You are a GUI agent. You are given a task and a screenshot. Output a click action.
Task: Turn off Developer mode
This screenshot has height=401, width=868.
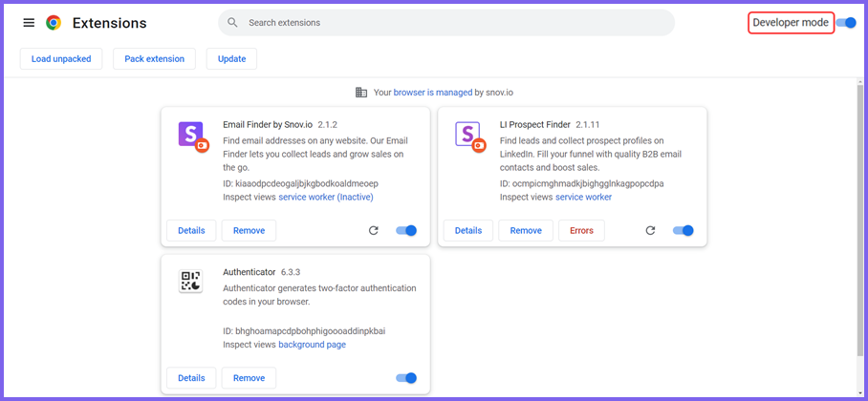[846, 23]
